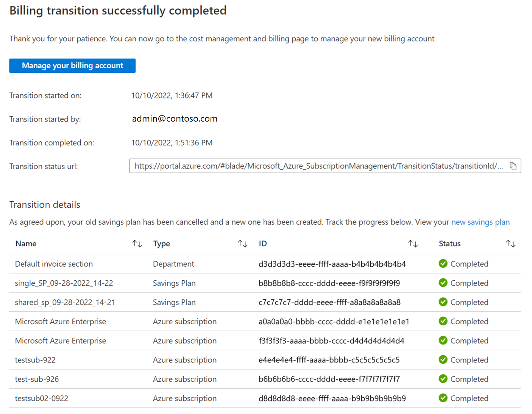Click the admin@contoso.com email text

point(175,119)
